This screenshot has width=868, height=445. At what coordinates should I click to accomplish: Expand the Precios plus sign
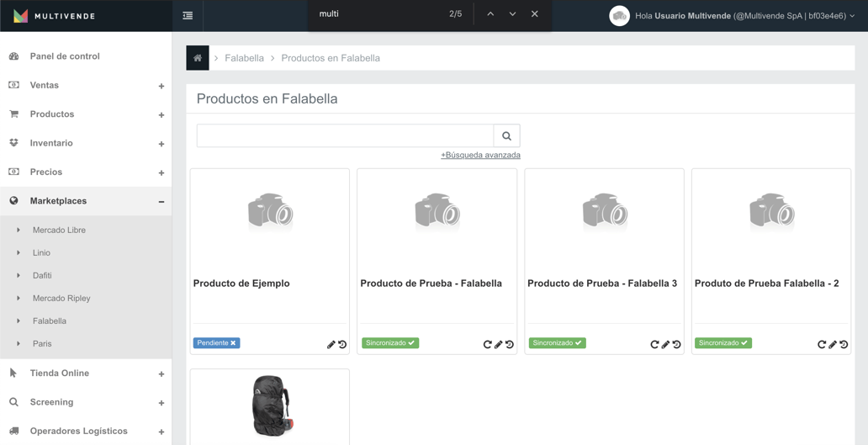pos(161,173)
